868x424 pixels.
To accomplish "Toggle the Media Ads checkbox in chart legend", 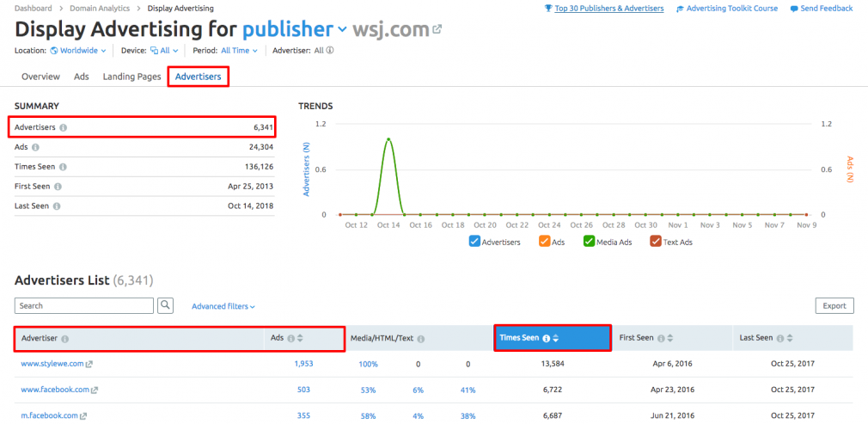I will (x=589, y=242).
